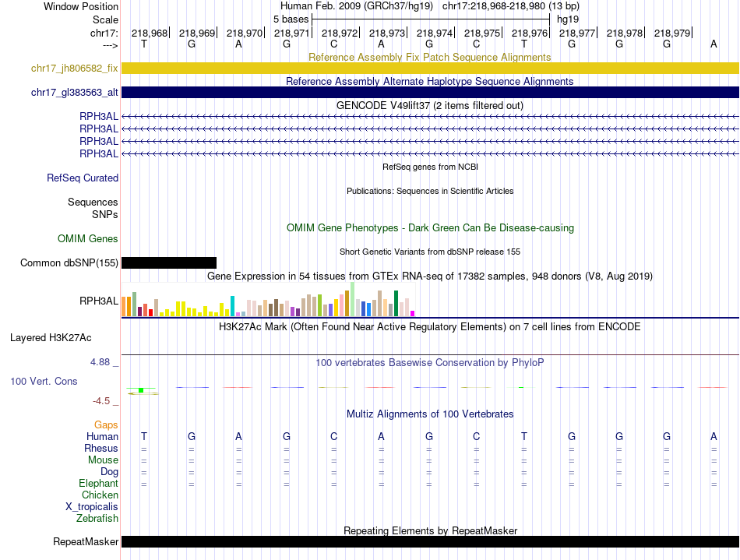Click the Human species row label

pyautogui.click(x=102, y=436)
